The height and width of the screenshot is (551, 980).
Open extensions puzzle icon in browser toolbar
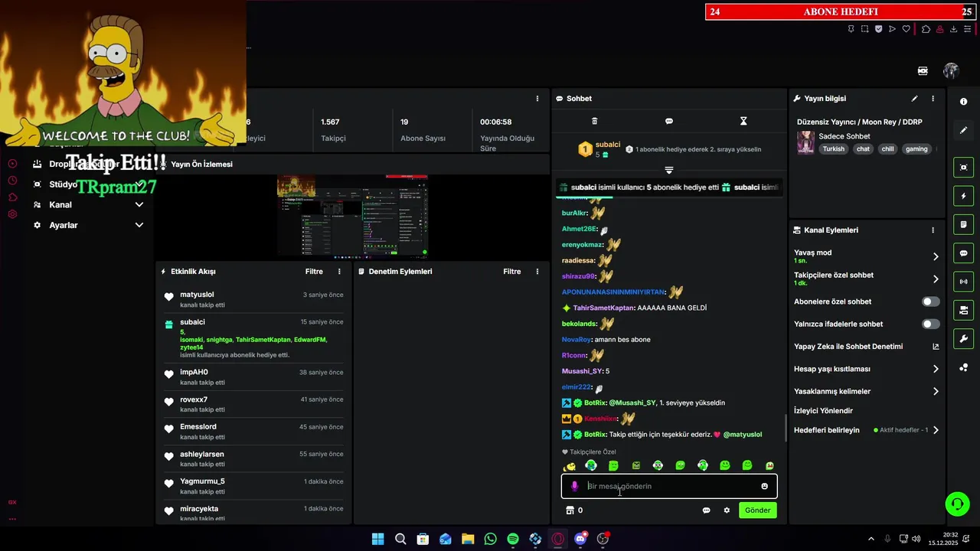click(926, 29)
